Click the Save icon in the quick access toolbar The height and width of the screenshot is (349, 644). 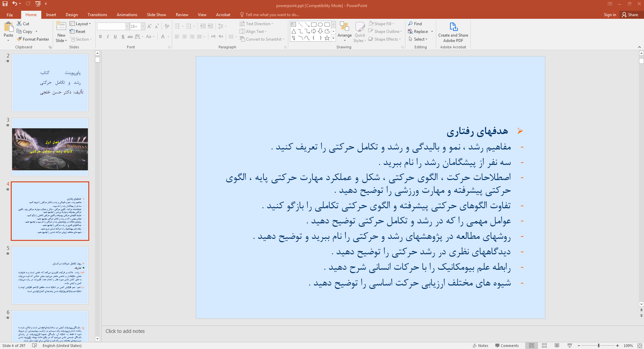coord(5,4)
